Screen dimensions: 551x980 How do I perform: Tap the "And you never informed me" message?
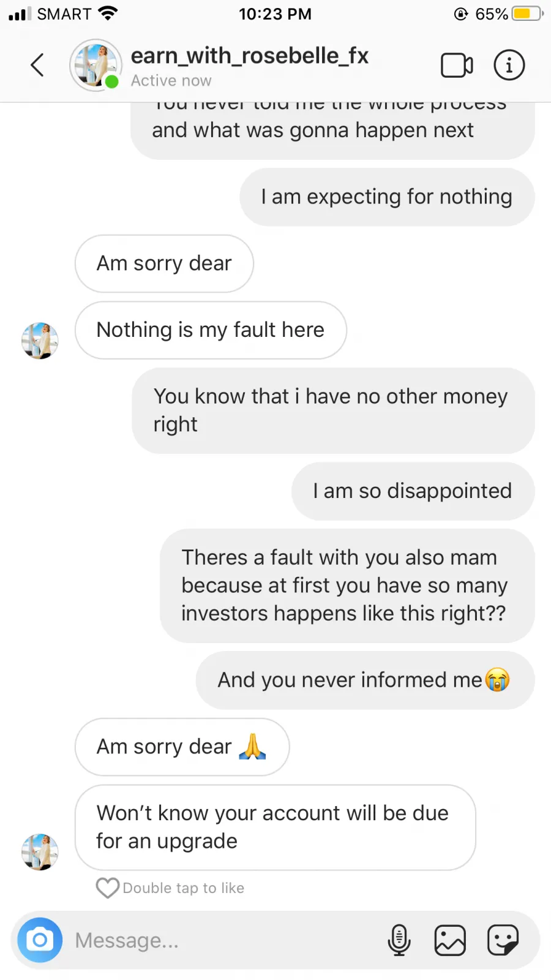pyautogui.click(x=365, y=680)
